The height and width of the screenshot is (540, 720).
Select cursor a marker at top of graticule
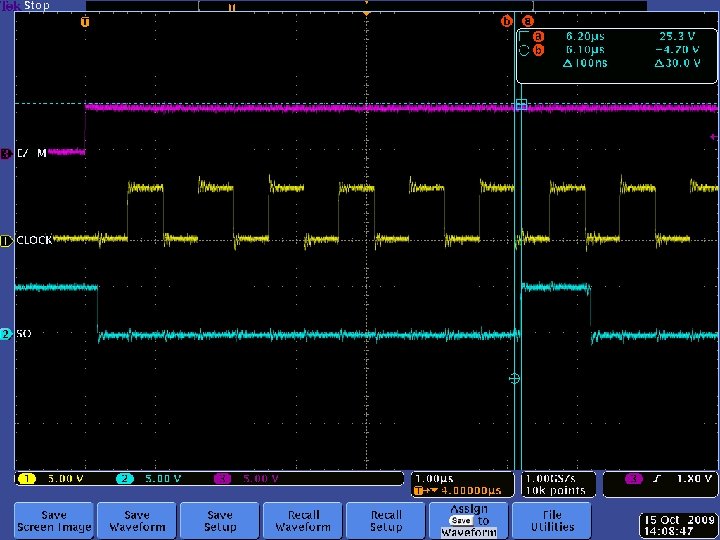coord(527,21)
